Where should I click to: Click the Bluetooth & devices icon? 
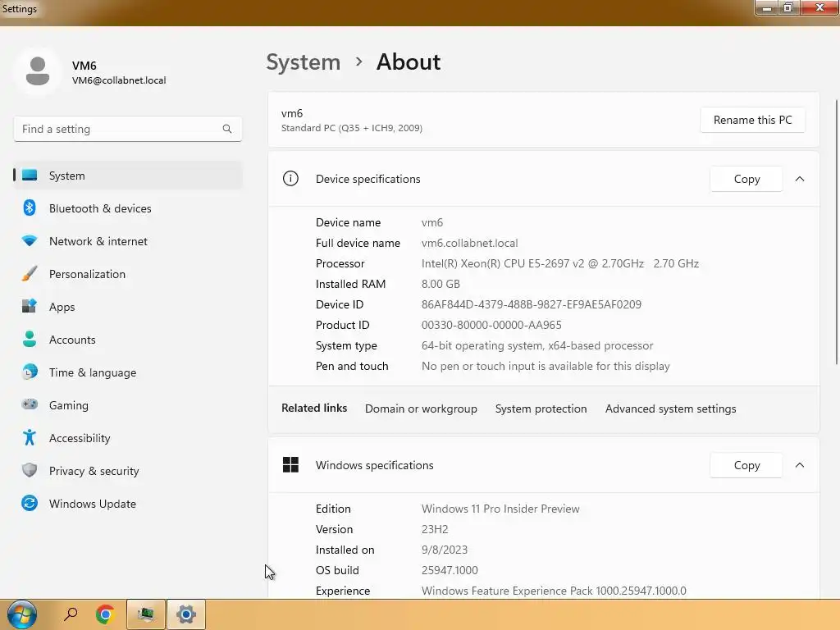[30, 208]
